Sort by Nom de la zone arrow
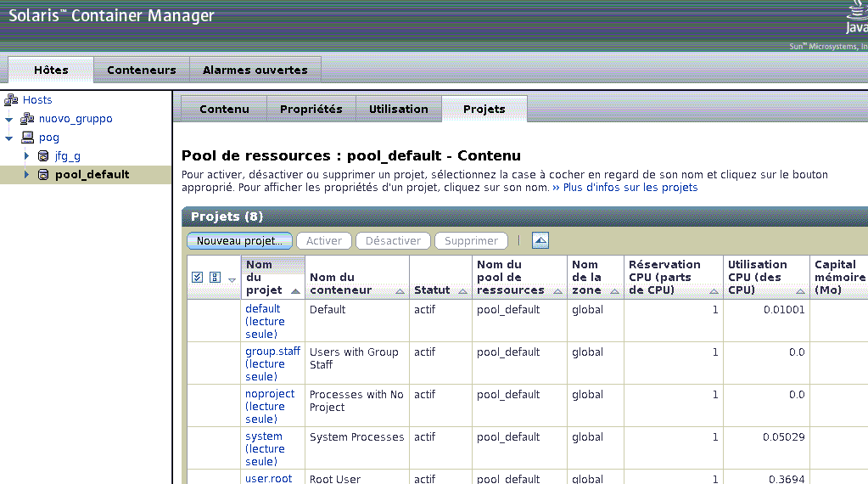This screenshot has width=868, height=484. click(614, 290)
